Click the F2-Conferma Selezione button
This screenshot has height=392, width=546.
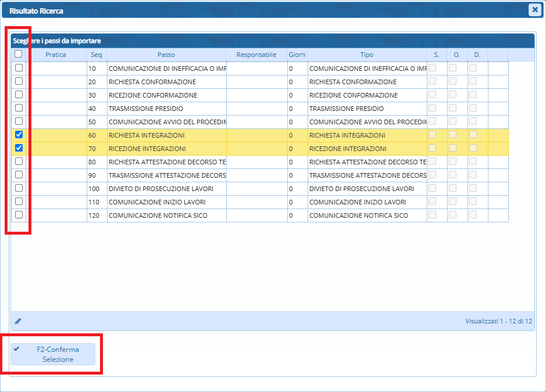[x=53, y=354]
